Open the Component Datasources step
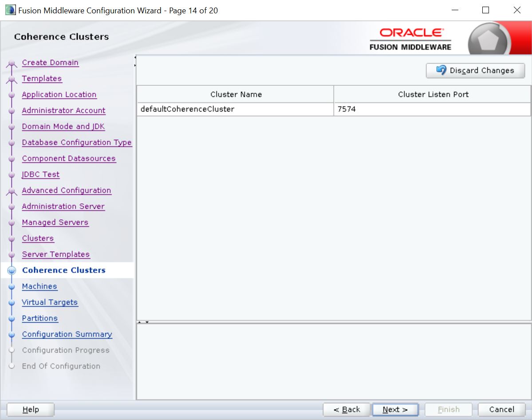This screenshot has width=532, height=420. (69, 158)
